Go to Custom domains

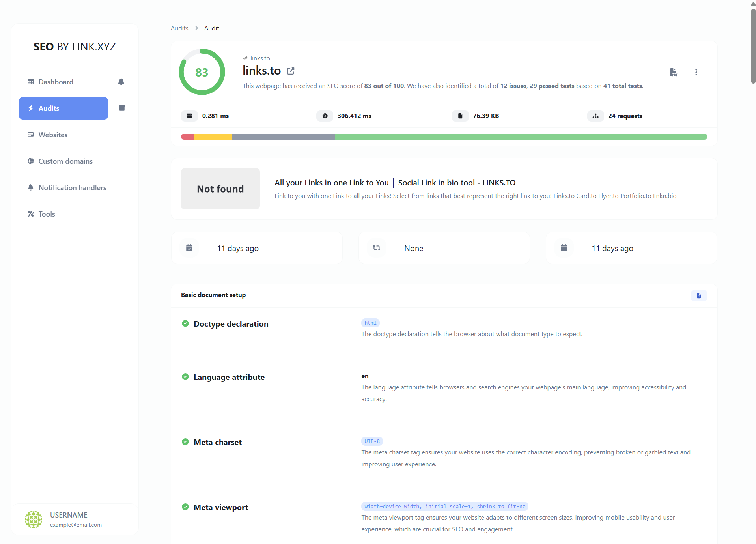coord(63,161)
